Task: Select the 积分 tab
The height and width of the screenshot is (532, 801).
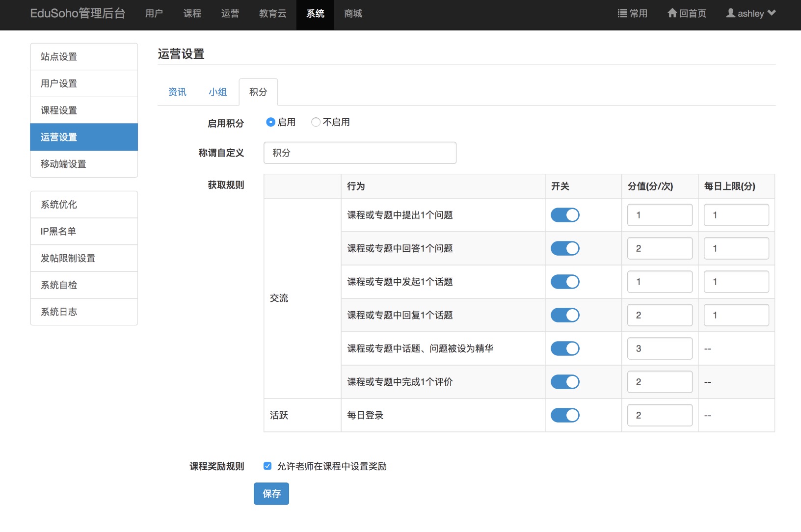Action: 258,92
